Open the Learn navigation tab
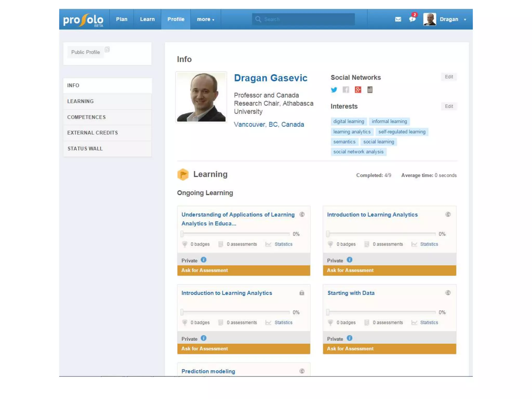Image resolution: width=532 pixels, height=399 pixels. coord(147,19)
